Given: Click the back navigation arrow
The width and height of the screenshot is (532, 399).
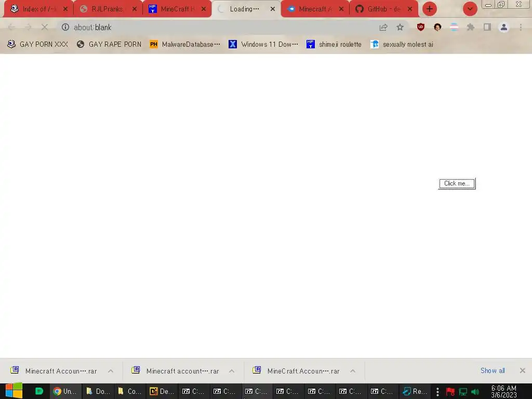Looking at the screenshot, I should 11,27.
